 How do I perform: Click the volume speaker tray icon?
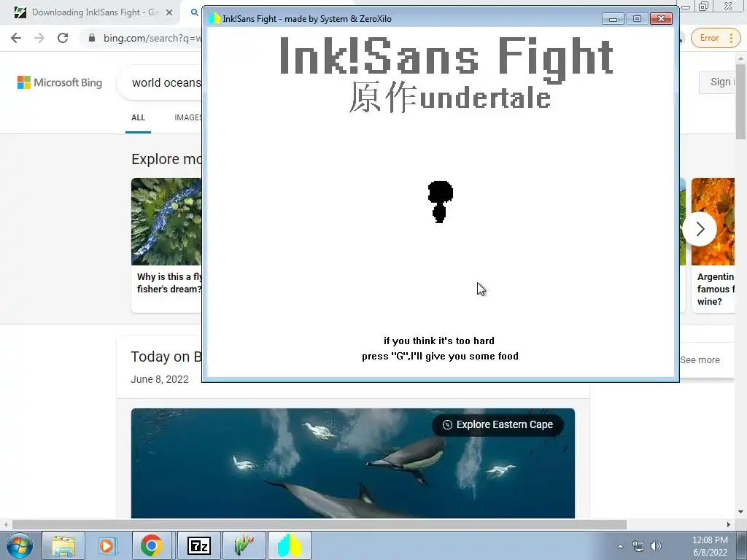coord(656,546)
